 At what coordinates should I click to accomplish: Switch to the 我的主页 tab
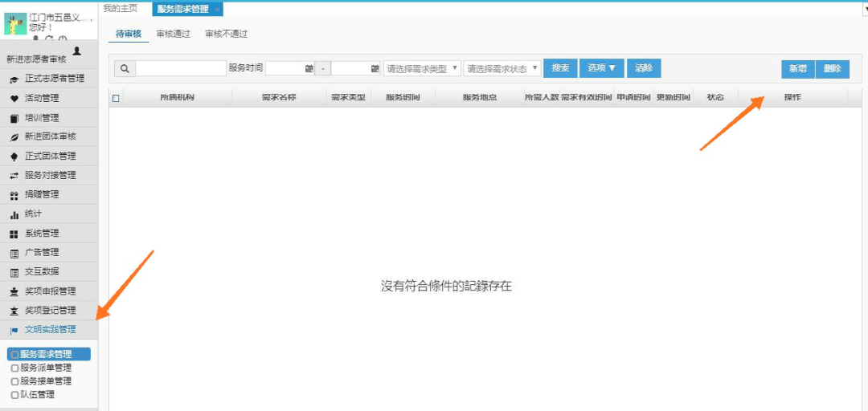(121, 9)
